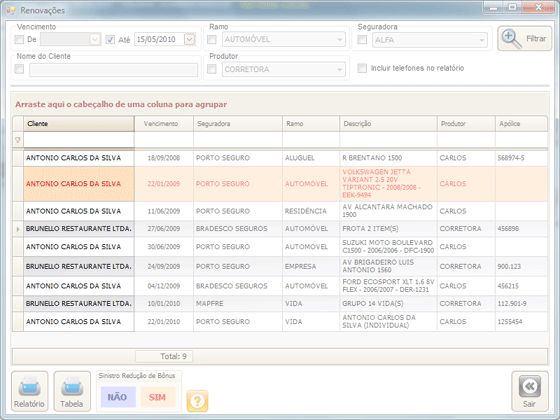560x420 pixels.
Task: Open the Ramo AUTOMÓVEL dropdown
Action: 284,39
